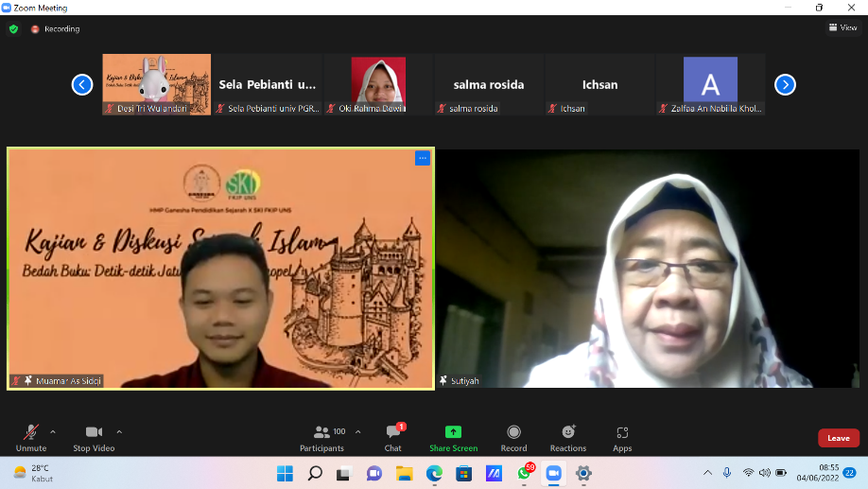
Task: Toggle meeting recording with Record button
Action: pyautogui.click(x=513, y=437)
